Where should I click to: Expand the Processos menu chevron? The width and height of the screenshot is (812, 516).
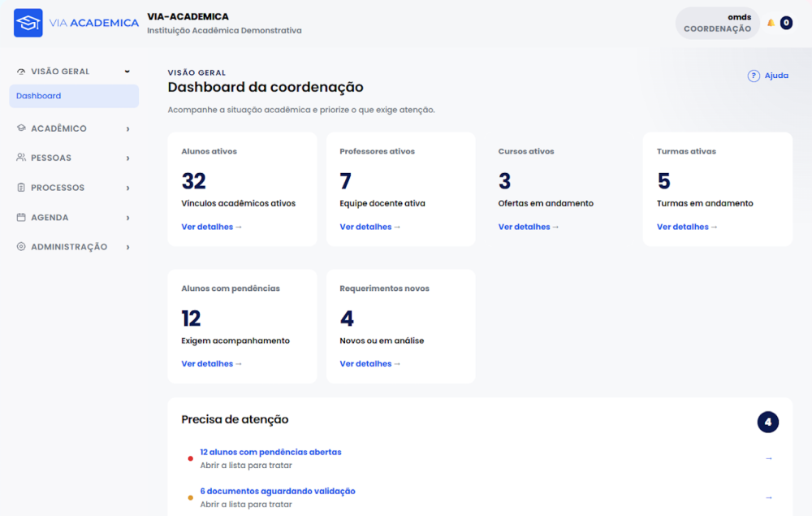pos(128,188)
